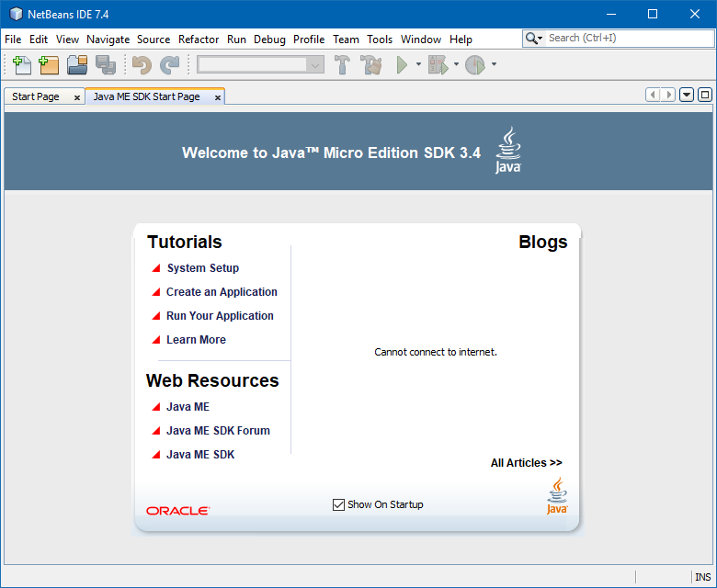
Task: Open the Run Your Application tutorial
Action: click(x=220, y=316)
